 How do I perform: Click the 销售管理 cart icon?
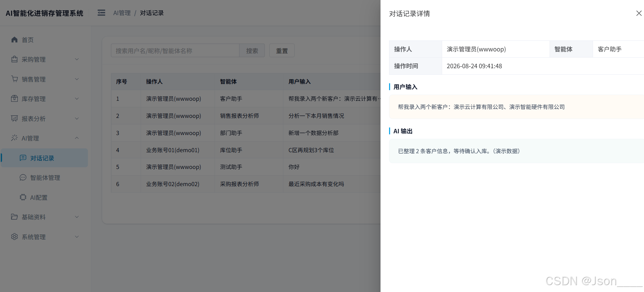click(x=14, y=79)
